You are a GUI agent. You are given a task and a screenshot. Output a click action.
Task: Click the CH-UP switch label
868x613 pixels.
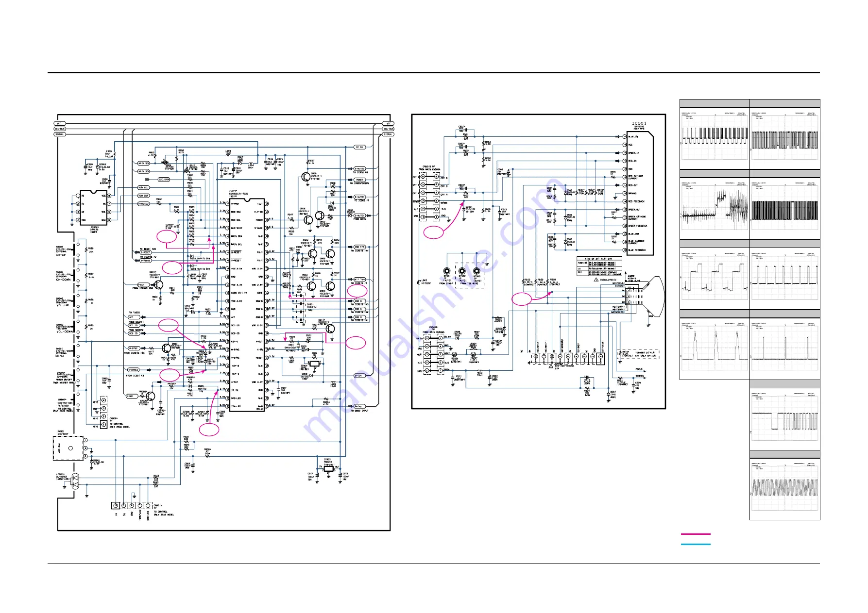[x=61, y=254]
